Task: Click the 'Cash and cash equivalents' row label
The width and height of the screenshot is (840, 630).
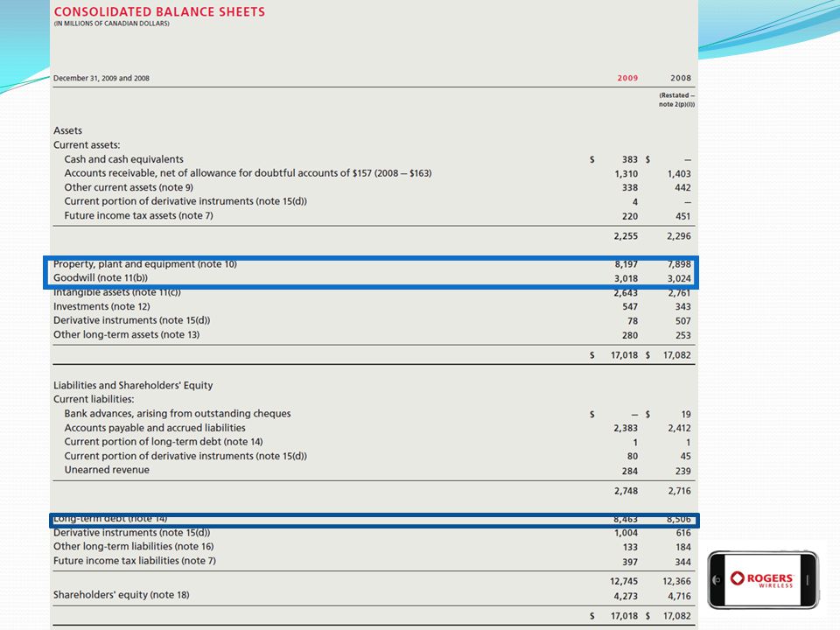Action: (x=123, y=159)
